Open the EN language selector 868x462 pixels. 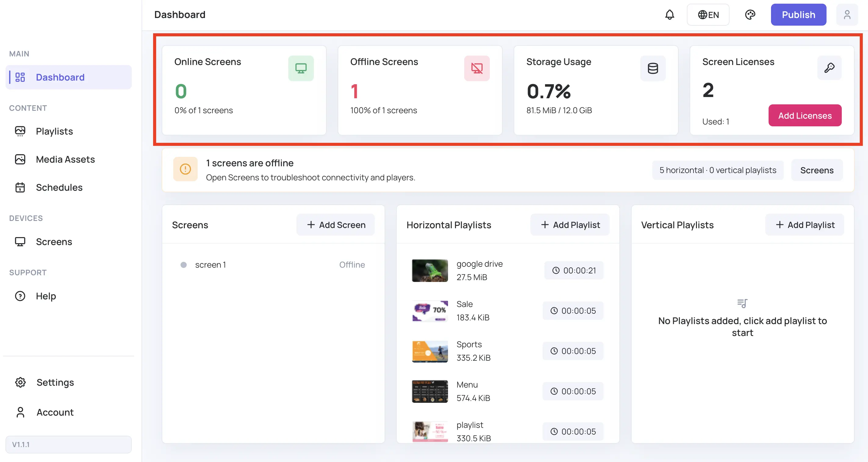click(x=708, y=15)
